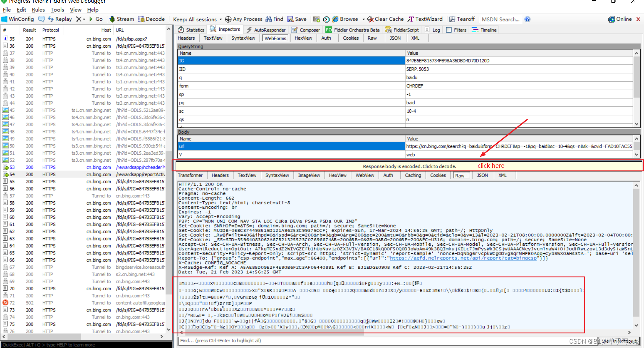Switch to the Log tab

[x=432, y=30]
